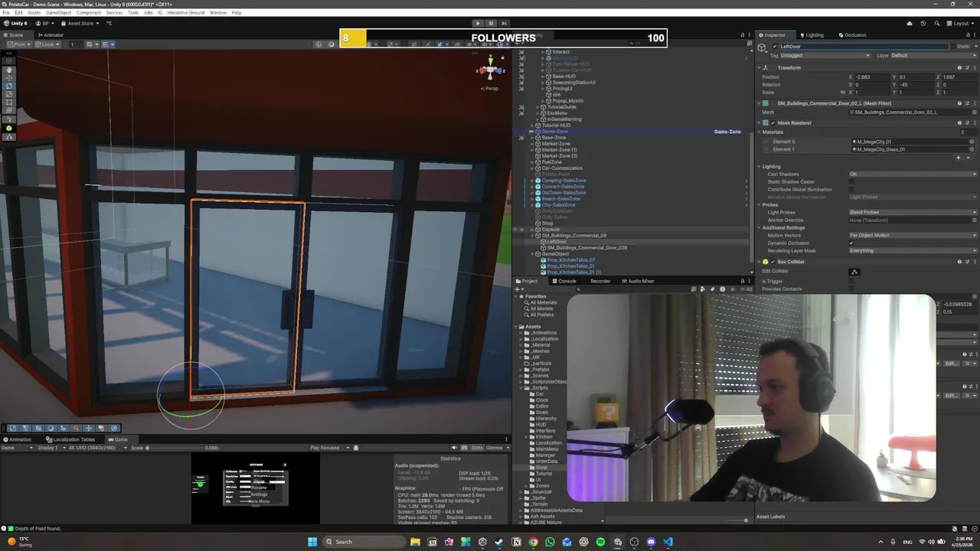
Task: Edit the Rotation Y field
Action: [x=916, y=85]
